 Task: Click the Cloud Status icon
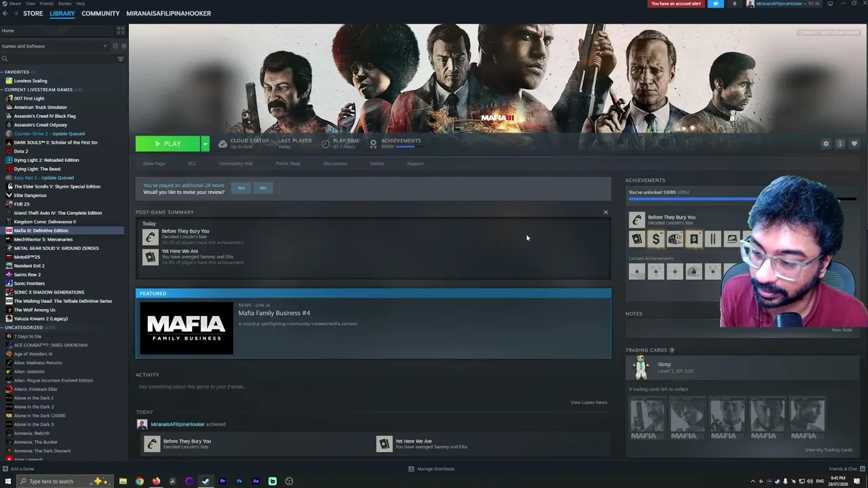(x=222, y=144)
